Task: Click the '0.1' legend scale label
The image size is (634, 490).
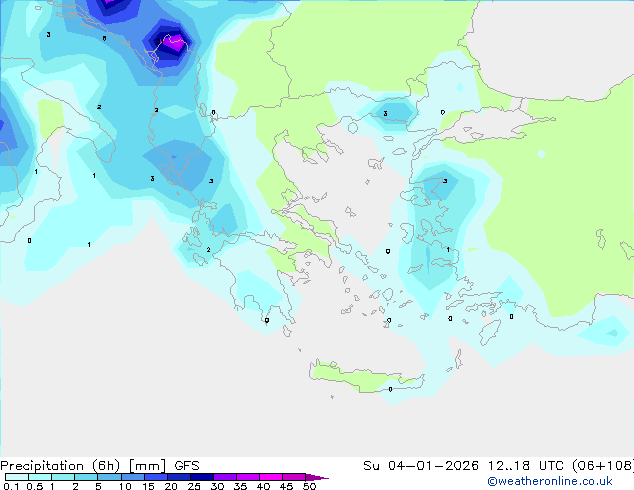Action: pyautogui.click(x=11, y=486)
